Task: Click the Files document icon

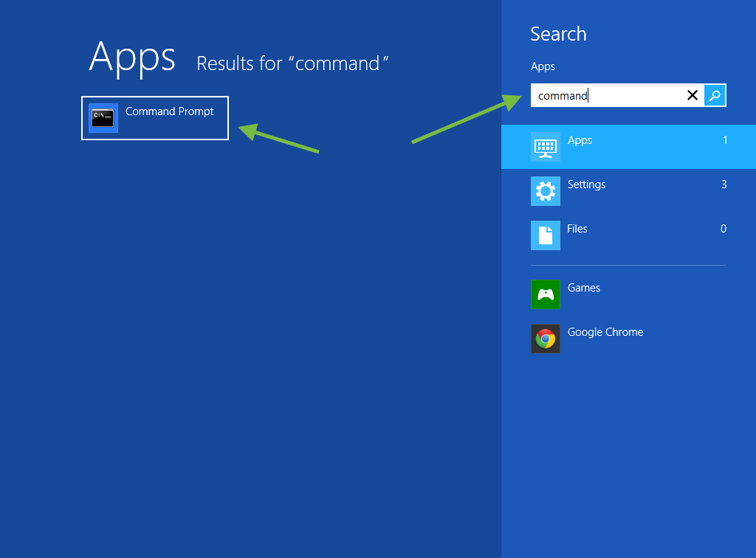Action: [x=546, y=235]
